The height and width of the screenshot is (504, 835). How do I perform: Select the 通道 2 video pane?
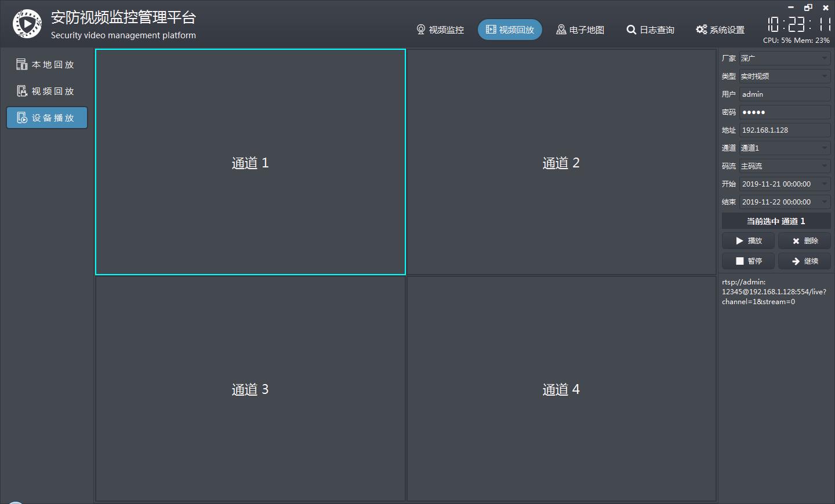pos(561,162)
